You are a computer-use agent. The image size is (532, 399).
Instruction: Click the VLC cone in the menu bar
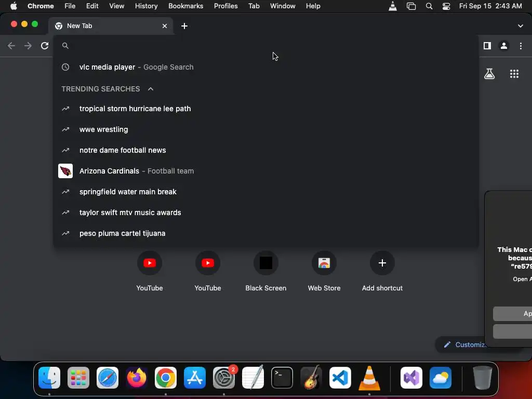coord(393,6)
